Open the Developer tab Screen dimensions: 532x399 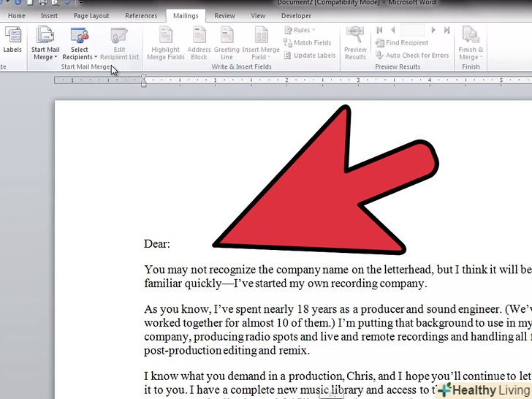296,16
